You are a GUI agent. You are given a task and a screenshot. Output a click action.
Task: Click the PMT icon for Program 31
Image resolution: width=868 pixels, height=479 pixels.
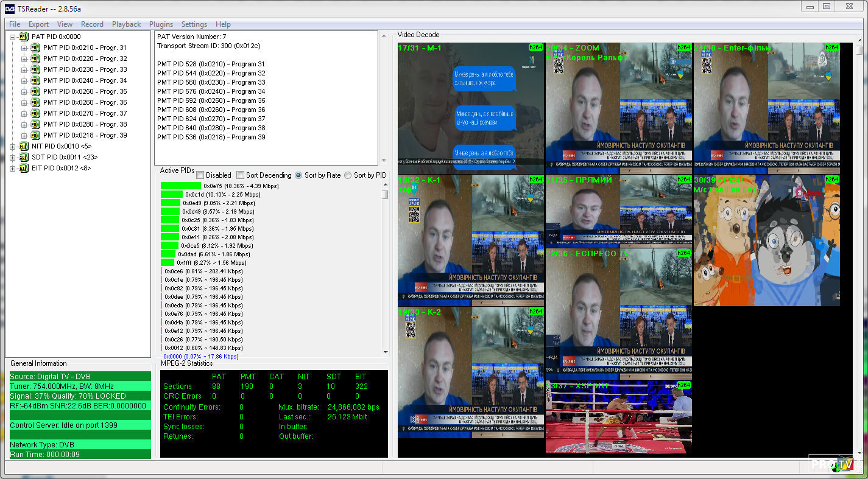point(35,47)
